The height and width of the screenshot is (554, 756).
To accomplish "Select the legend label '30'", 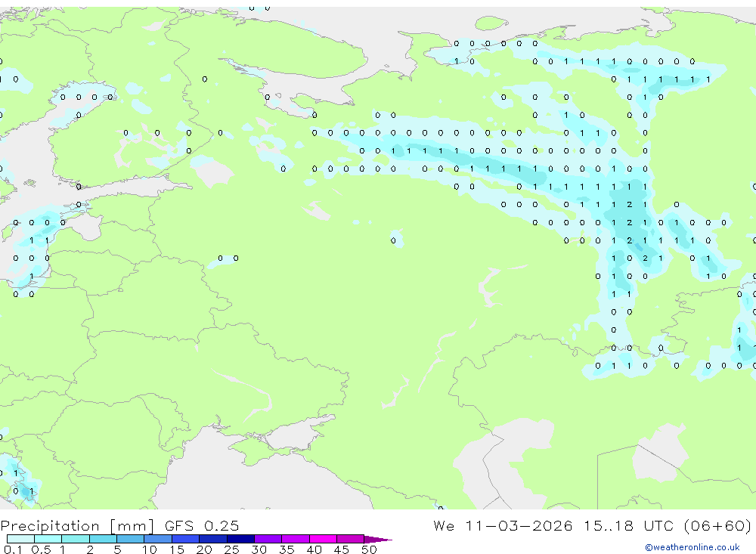I will coord(259,549).
